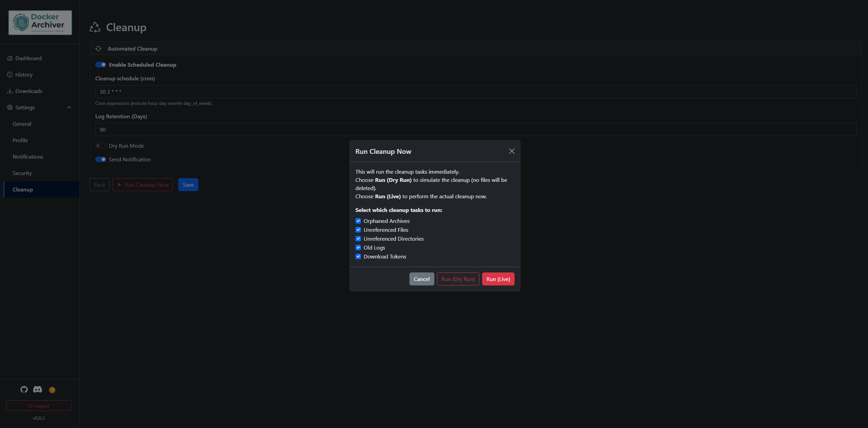Open the Discord icon link
The image size is (868, 428).
click(38, 389)
